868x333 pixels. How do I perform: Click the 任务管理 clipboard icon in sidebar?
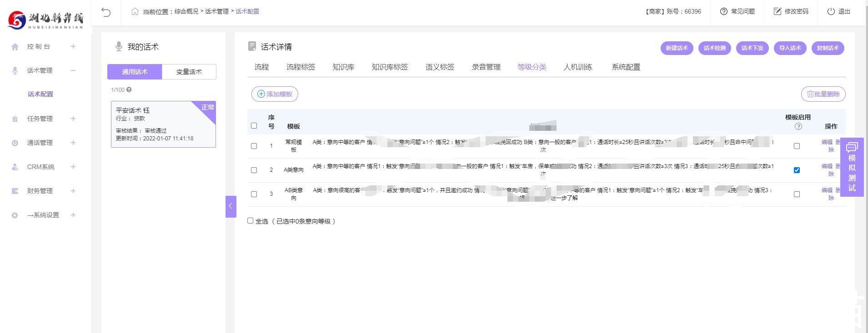[15, 119]
